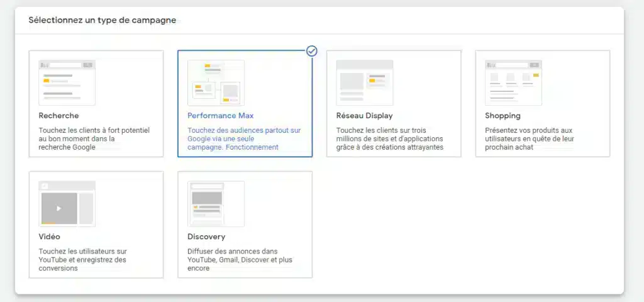Select the Recherche campaign illustration
This screenshot has height=302, width=644.
click(x=67, y=82)
